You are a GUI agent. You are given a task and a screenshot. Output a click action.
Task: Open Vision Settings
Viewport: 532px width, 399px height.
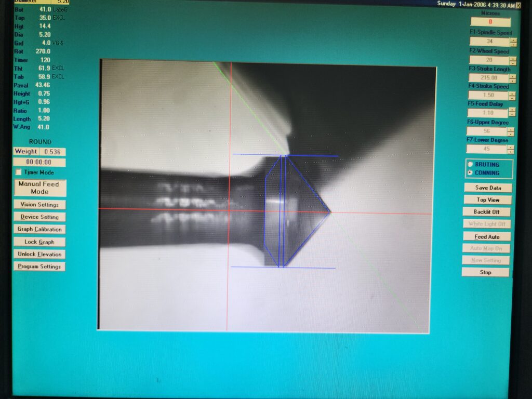(x=39, y=205)
